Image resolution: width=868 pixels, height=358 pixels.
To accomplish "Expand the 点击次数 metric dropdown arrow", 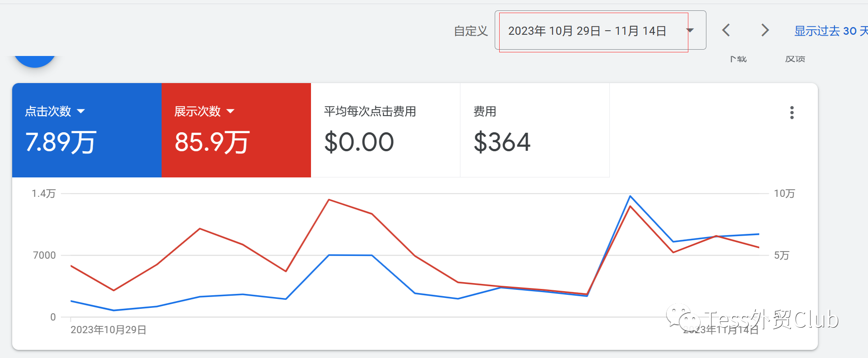I will coord(81,111).
